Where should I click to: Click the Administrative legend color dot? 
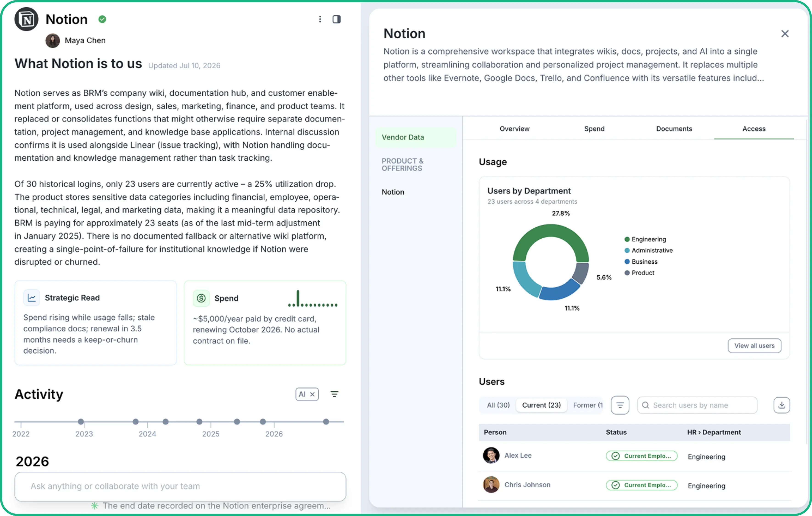627,251
